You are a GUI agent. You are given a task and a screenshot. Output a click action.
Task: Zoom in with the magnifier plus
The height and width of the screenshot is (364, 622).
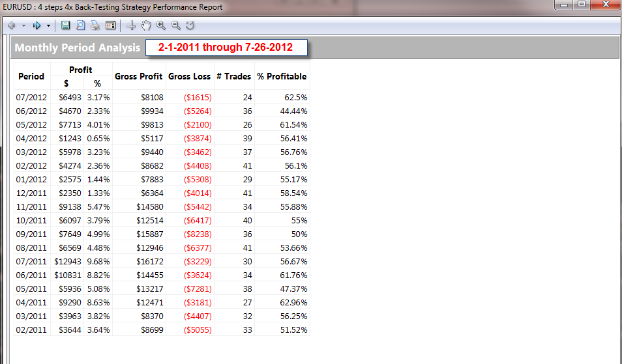tap(161, 25)
